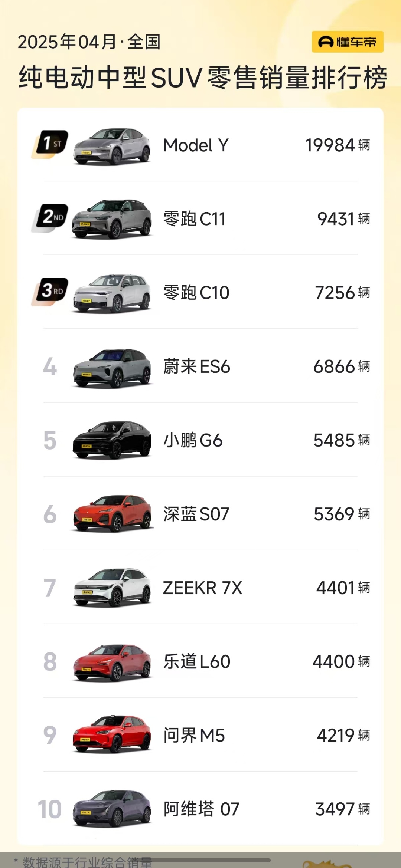View the 蔚来ES6 car image

112,368
